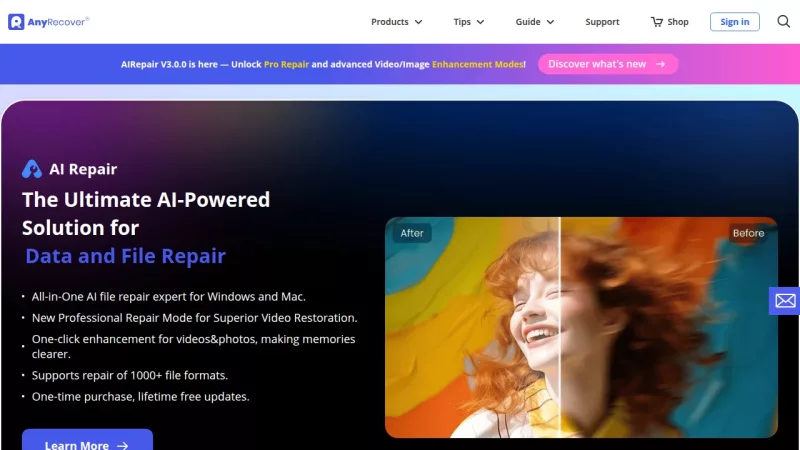This screenshot has height=450, width=800.
Task: Click the before/after comparison photo
Action: click(x=581, y=327)
